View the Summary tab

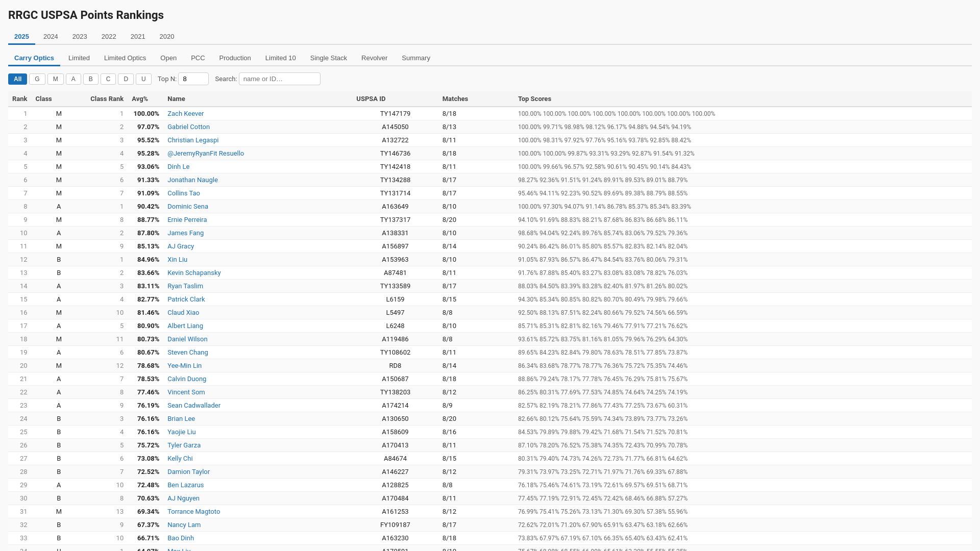coord(416,58)
